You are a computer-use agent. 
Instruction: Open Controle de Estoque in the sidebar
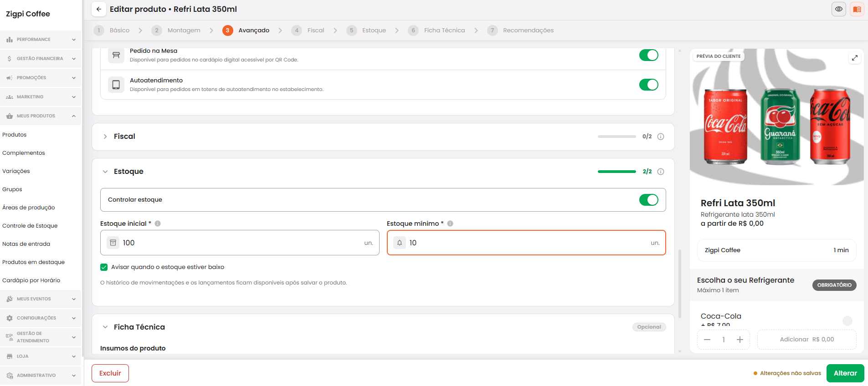[x=30, y=226]
